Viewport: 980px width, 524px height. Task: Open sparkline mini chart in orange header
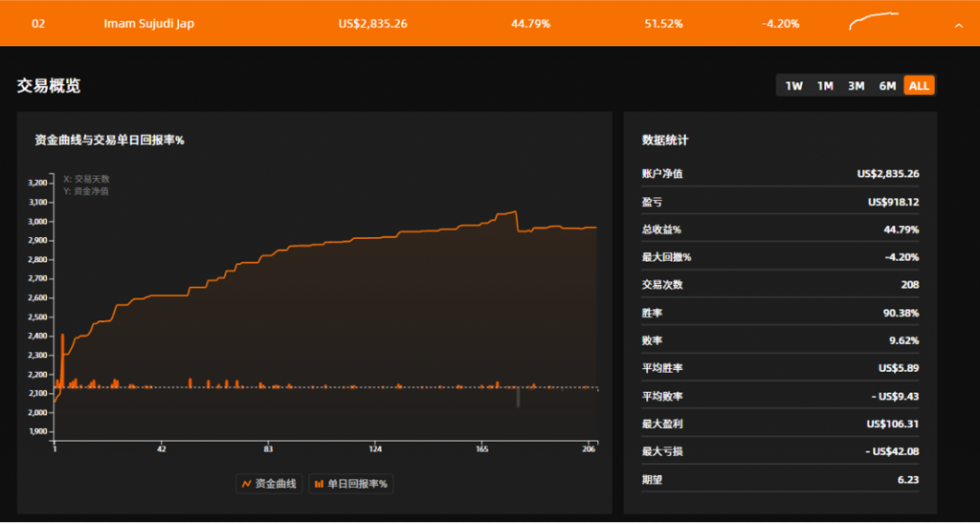874,21
